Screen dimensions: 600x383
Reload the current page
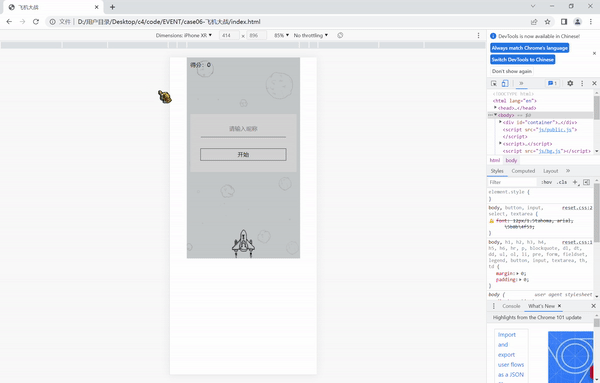[x=36, y=22]
